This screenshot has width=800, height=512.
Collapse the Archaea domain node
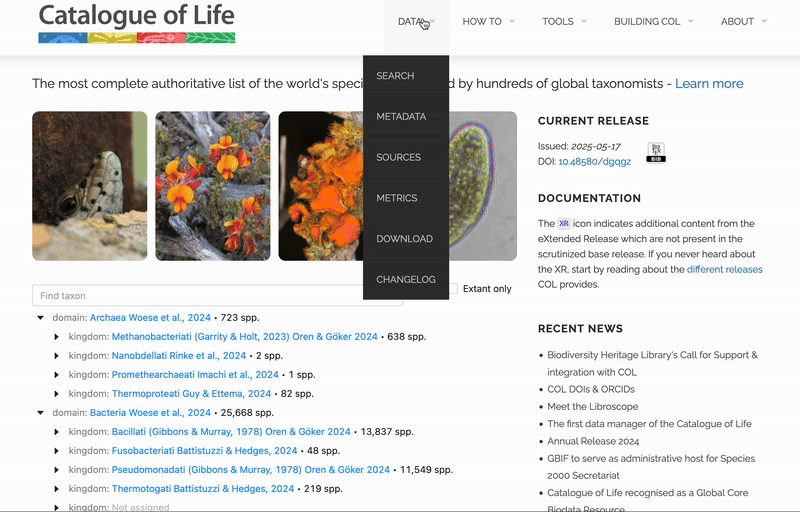point(41,317)
